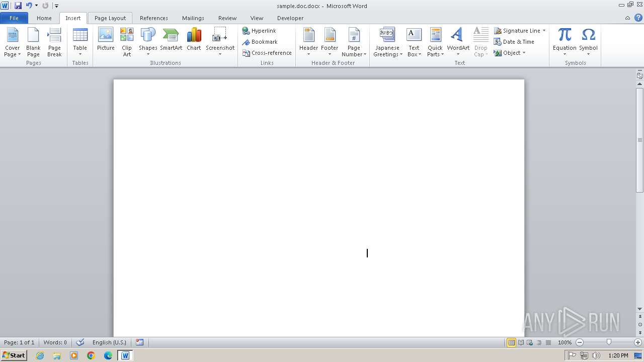Select Print Layout view
This screenshot has height=362, width=644.
[511, 342]
